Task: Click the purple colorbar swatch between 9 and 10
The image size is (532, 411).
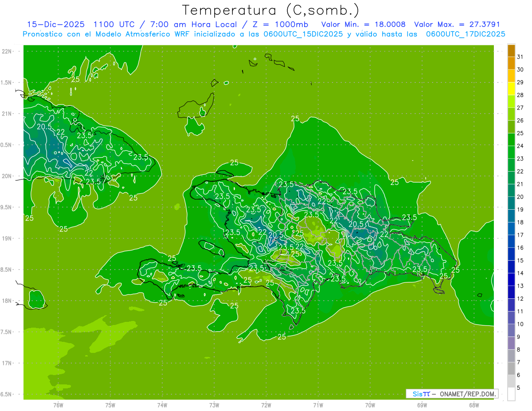Action: click(511, 330)
